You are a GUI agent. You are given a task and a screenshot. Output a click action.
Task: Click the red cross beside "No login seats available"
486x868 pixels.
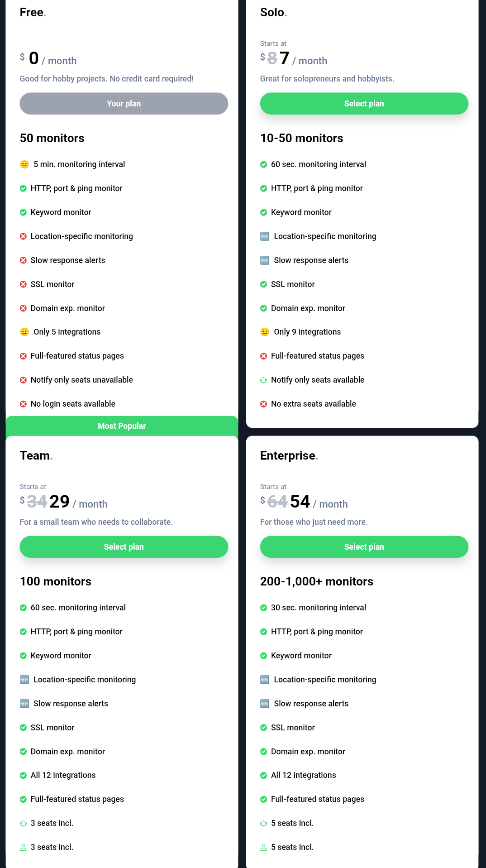click(x=23, y=404)
